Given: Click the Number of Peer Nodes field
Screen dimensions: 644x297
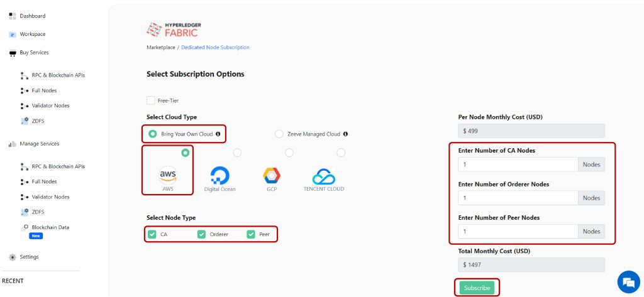Looking at the screenshot, I should click(x=518, y=231).
